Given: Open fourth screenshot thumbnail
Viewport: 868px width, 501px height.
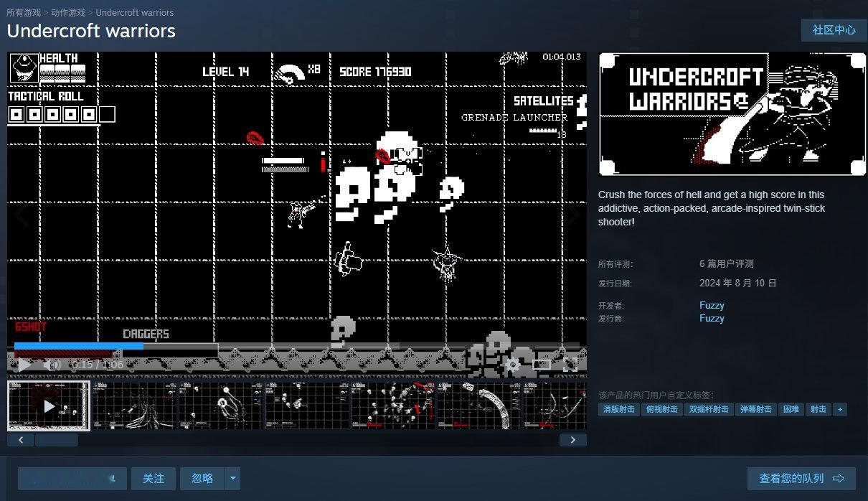Looking at the screenshot, I should pyautogui.click(x=306, y=406).
